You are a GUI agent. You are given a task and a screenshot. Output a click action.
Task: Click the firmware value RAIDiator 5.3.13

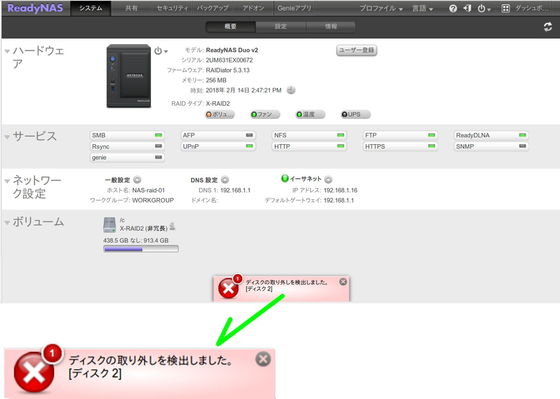coord(228,70)
